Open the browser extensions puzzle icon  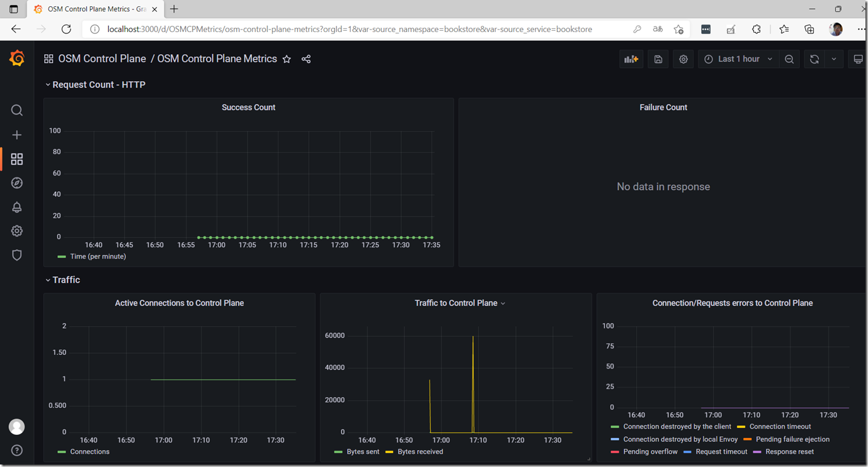coord(757,29)
